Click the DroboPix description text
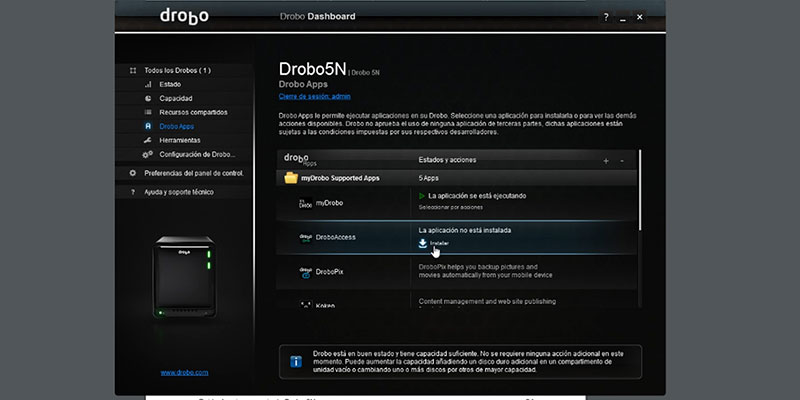 [x=485, y=271]
